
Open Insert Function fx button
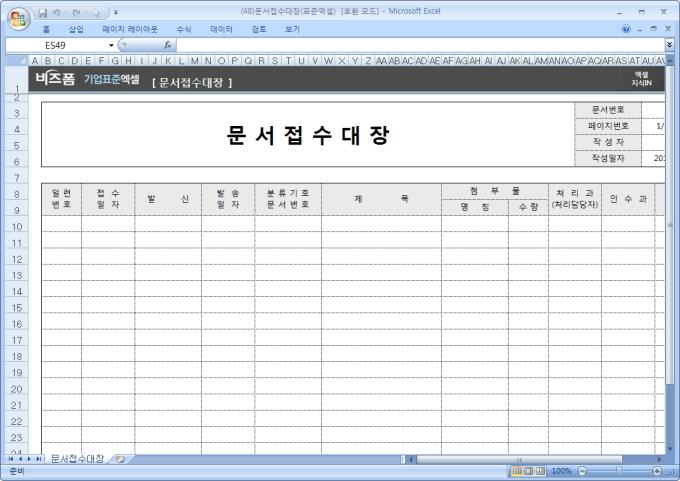[168, 45]
